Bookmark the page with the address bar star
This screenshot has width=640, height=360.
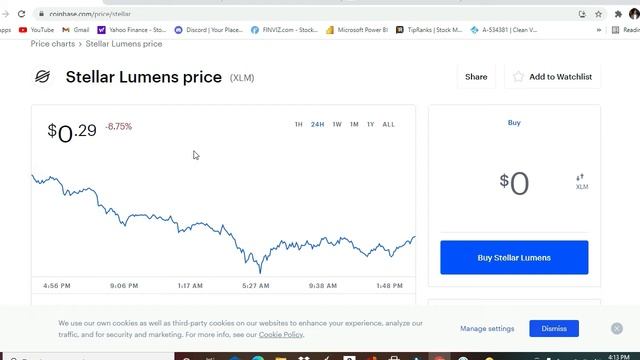(x=598, y=14)
